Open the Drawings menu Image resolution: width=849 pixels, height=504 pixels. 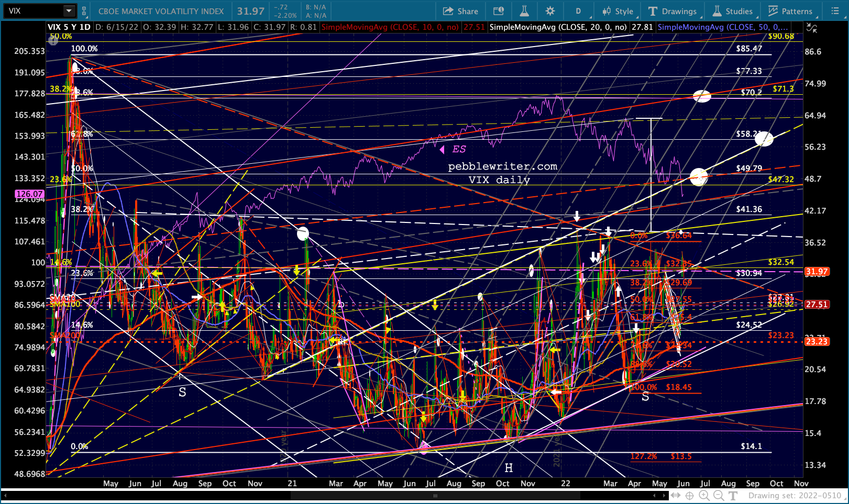coord(672,11)
